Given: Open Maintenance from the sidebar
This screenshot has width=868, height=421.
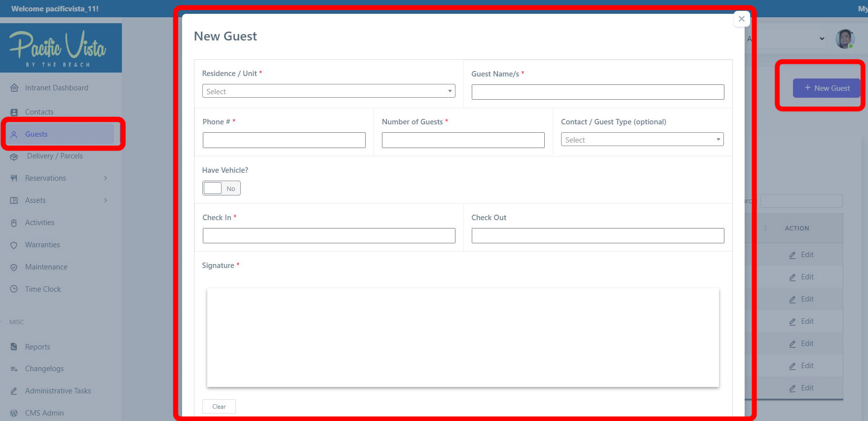Looking at the screenshot, I should [x=46, y=267].
